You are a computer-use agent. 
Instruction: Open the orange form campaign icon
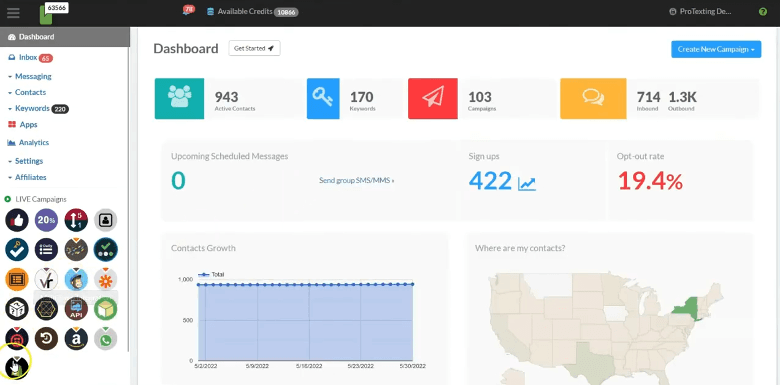click(17, 280)
